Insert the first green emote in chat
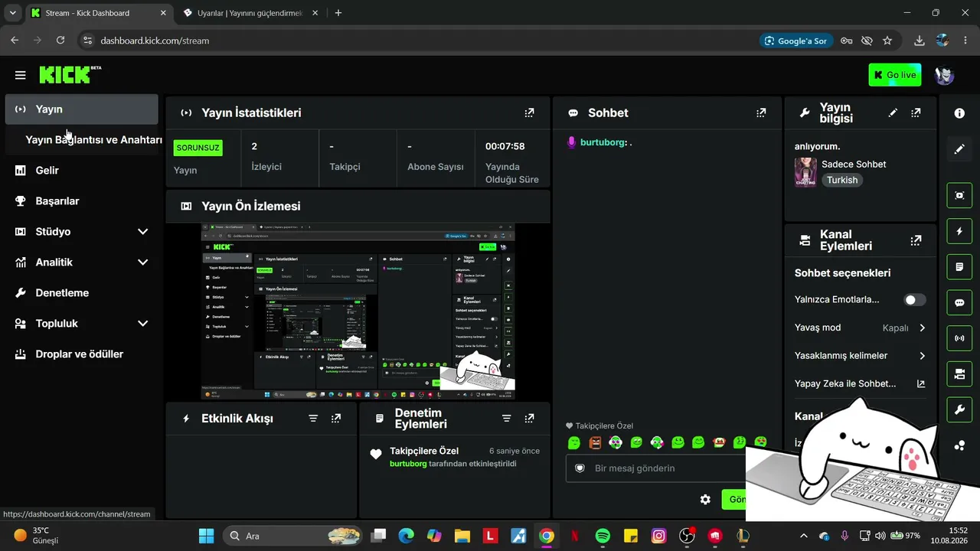Image resolution: width=980 pixels, height=551 pixels. point(574,442)
